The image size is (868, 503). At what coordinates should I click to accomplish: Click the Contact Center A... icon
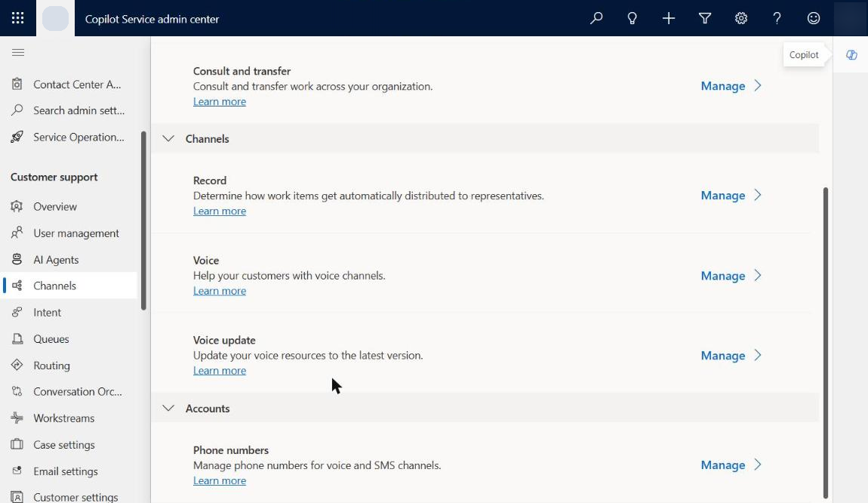(x=17, y=84)
